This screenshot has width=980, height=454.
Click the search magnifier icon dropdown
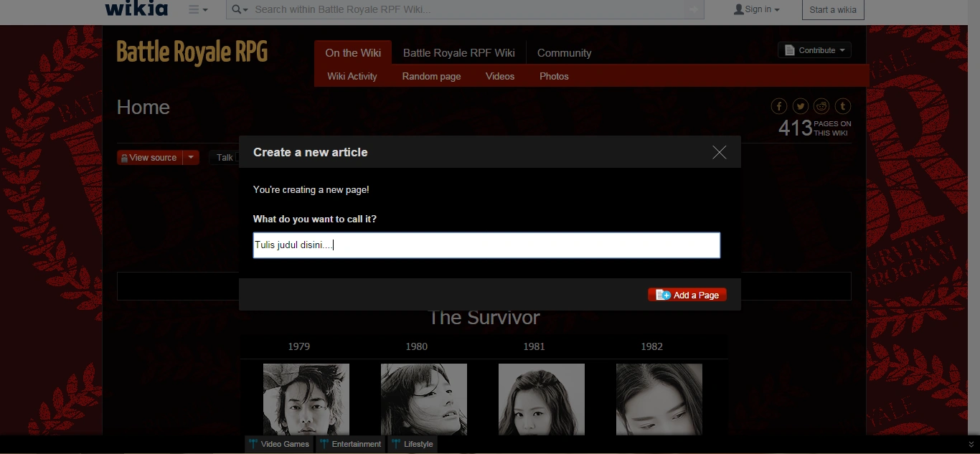(x=240, y=9)
